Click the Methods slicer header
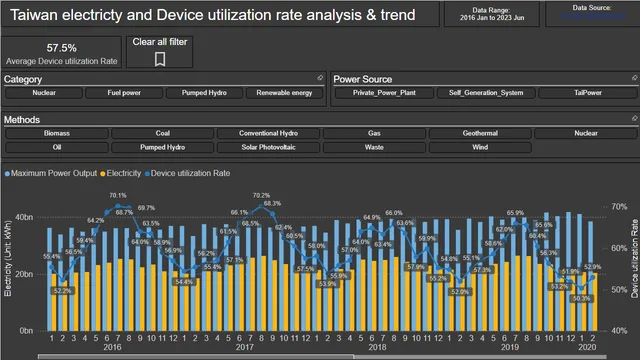The width and height of the screenshot is (640, 360). click(x=22, y=120)
